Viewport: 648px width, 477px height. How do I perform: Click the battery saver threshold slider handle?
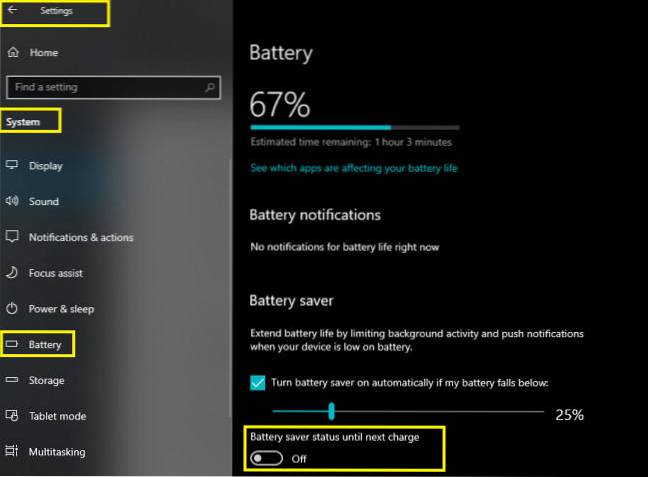pyautogui.click(x=331, y=411)
